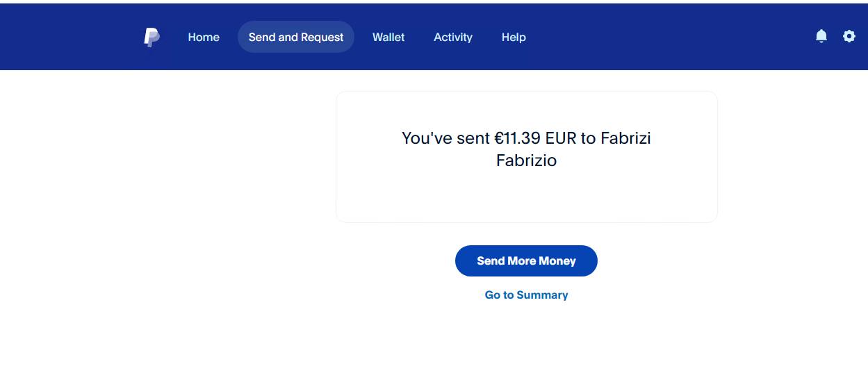Select the Send and Request tab

click(x=296, y=38)
